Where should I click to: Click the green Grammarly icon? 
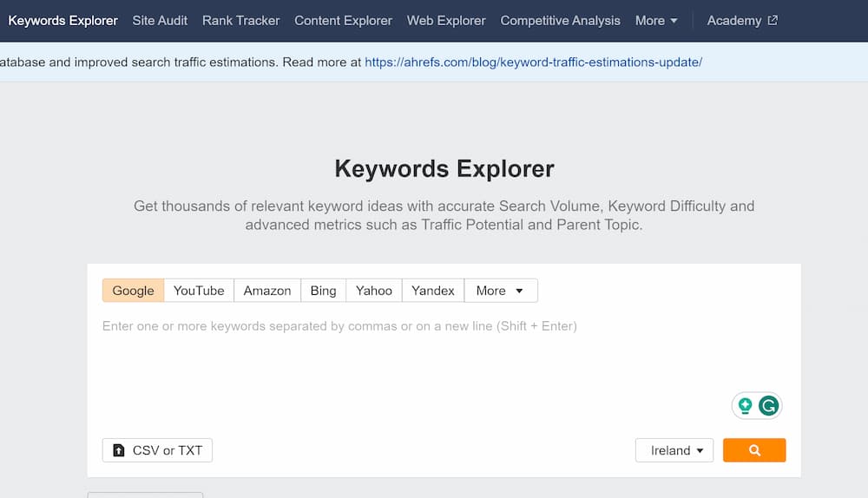tap(768, 405)
